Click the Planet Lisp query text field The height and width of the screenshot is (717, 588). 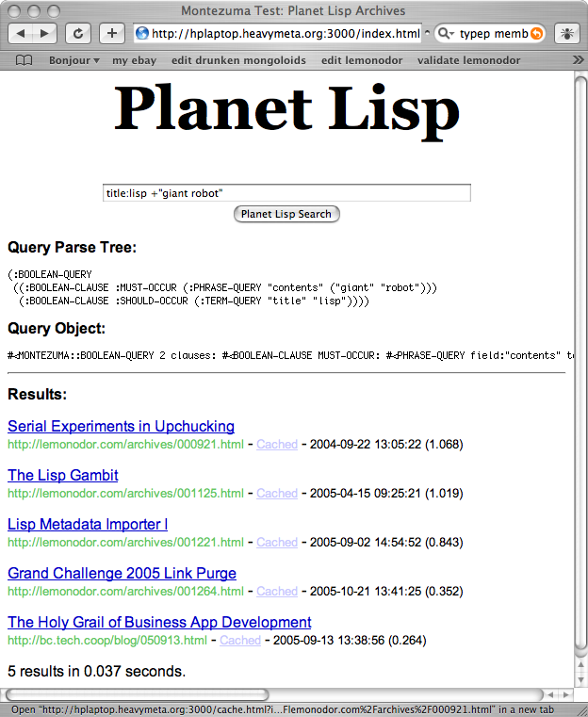coord(286,193)
